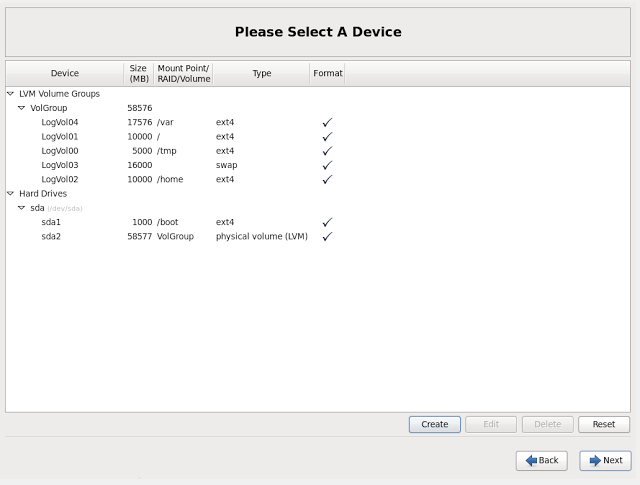Sort by the Device column header

(x=65, y=73)
